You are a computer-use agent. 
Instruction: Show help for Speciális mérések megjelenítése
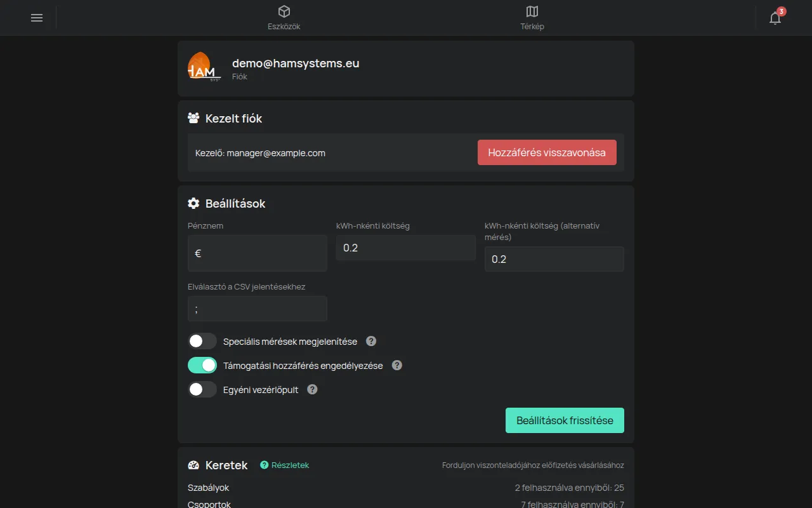click(x=372, y=341)
